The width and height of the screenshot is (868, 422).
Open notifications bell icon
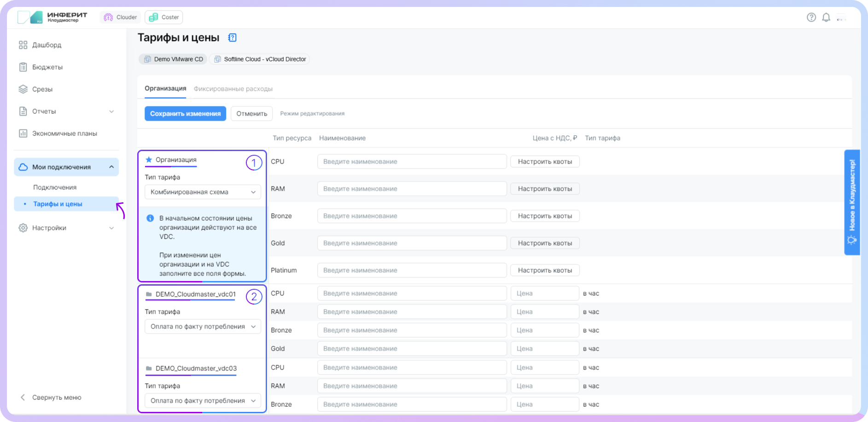click(826, 18)
